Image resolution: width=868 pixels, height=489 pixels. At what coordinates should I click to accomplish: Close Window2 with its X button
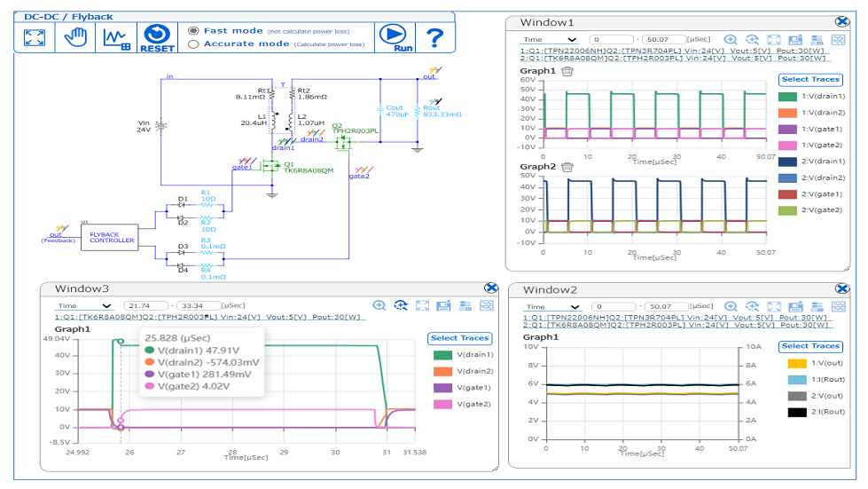[x=842, y=289]
